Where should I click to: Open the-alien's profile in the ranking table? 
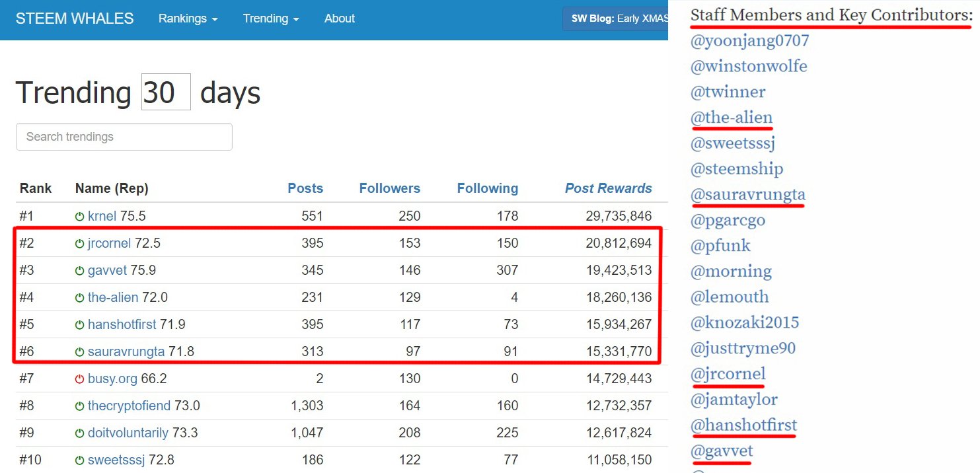tap(113, 297)
